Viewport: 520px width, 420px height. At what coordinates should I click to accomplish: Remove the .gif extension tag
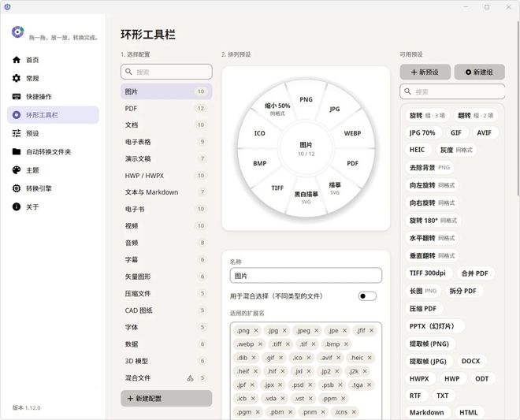click(281, 358)
